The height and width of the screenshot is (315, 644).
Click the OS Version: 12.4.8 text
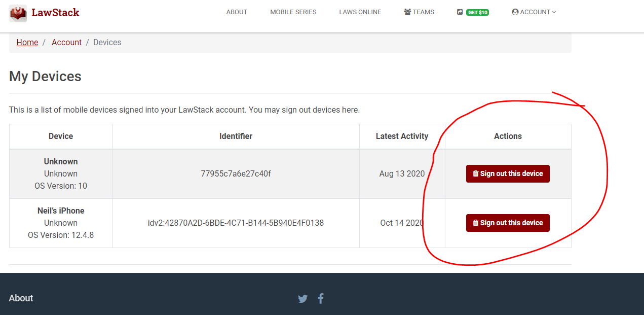(x=61, y=235)
